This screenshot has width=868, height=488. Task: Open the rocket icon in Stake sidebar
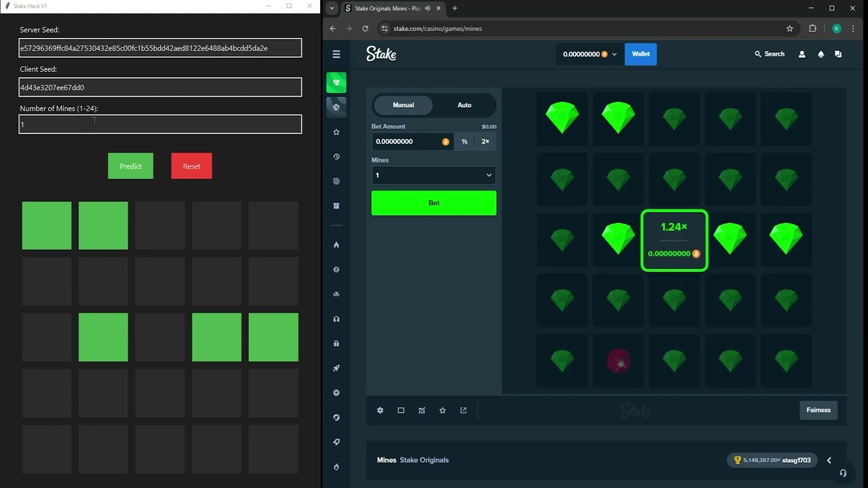[336, 368]
